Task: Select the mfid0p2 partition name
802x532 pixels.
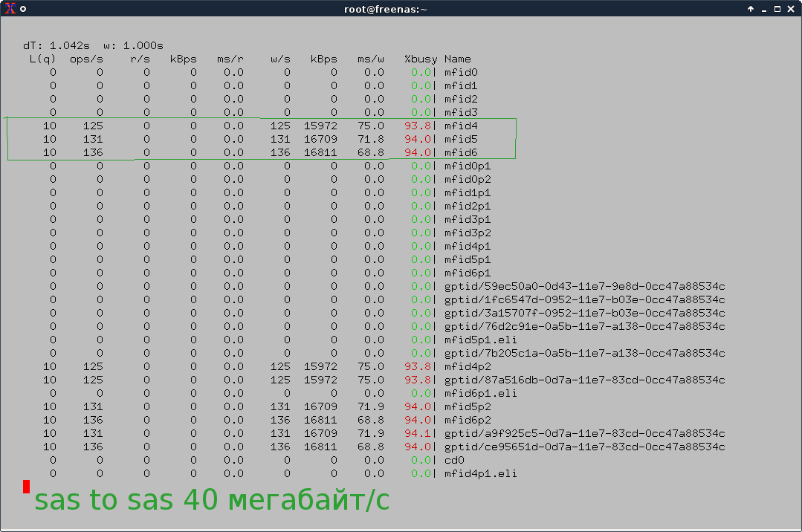Action: (x=468, y=179)
